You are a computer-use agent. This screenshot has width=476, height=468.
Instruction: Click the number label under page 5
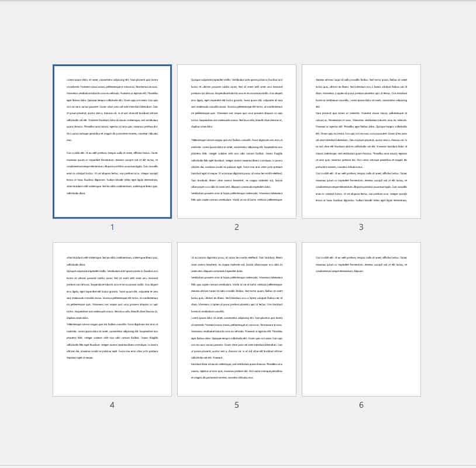pyautogui.click(x=237, y=405)
